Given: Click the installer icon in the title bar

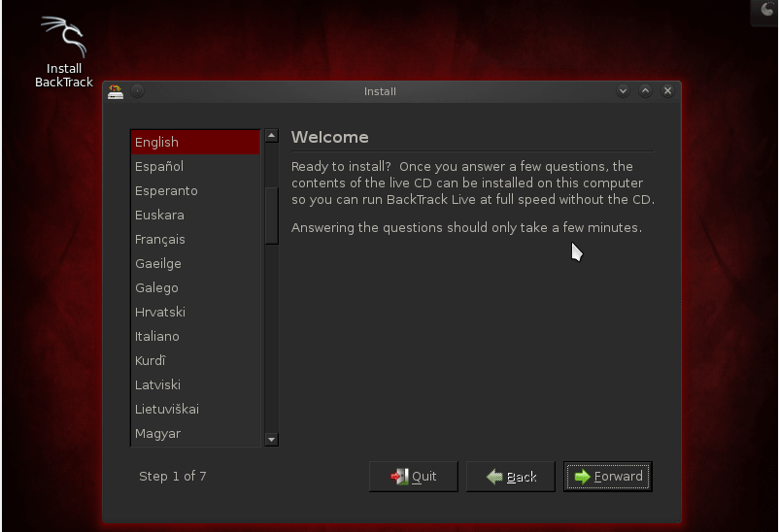Looking at the screenshot, I should pos(116,91).
